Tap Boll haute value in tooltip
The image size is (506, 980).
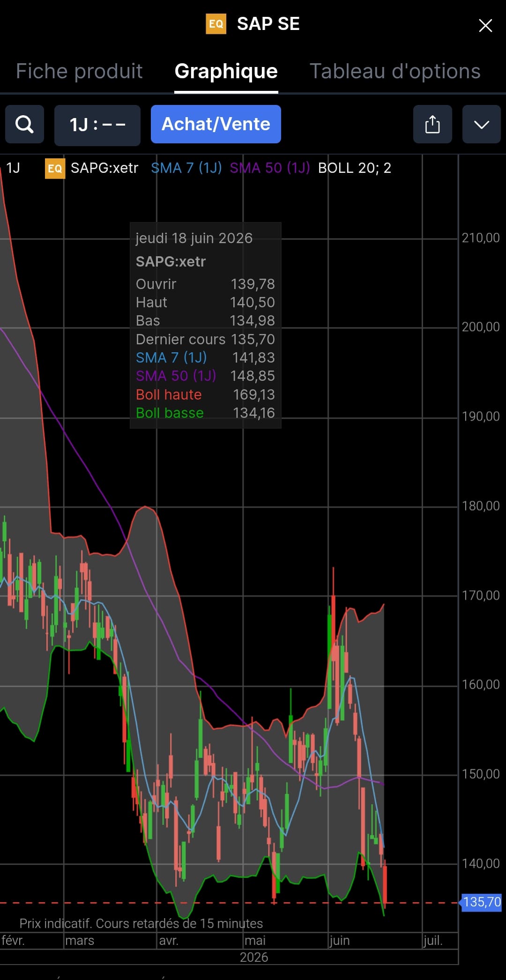pyautogui.click(x=254, y=394)
